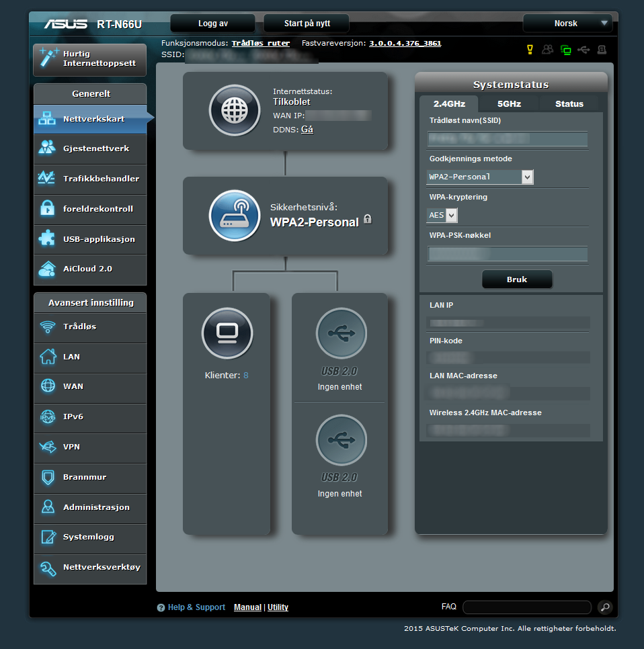Click the FAQ search magnifier icon

click(x=605, y=607)
